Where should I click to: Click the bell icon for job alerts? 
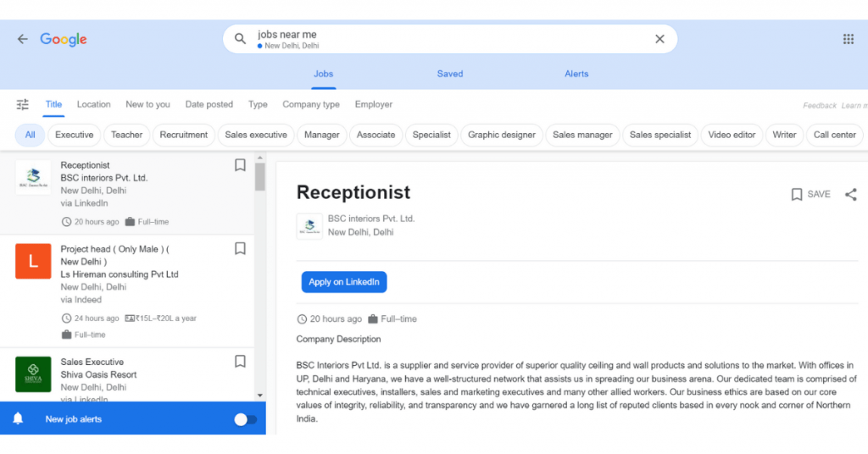tap(18, 418)
